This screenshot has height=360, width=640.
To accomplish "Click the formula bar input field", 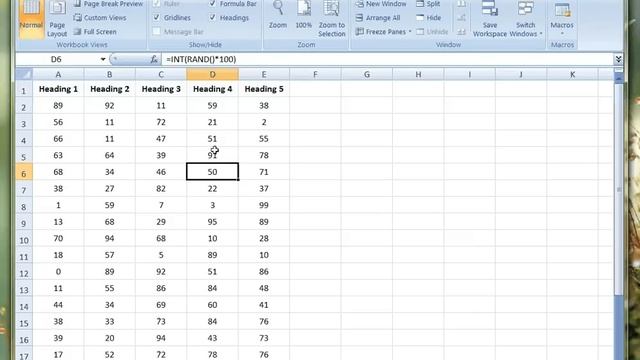I will coord(388,59).
